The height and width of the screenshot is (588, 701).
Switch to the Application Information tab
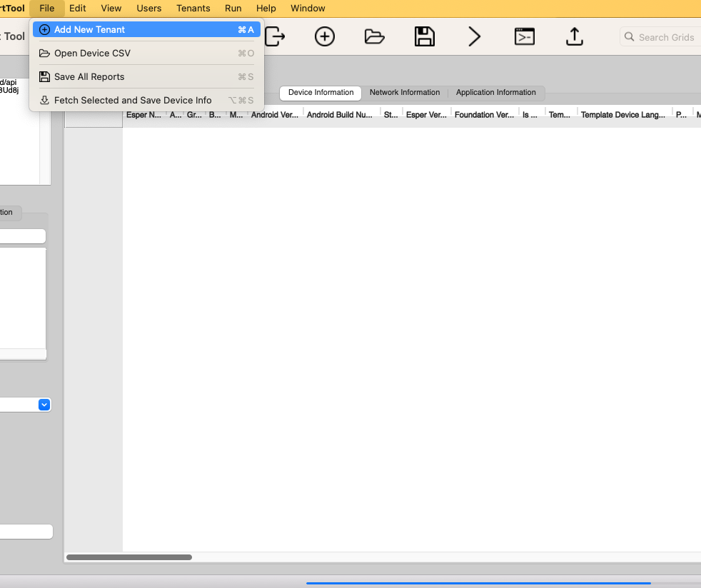point(496,92)
